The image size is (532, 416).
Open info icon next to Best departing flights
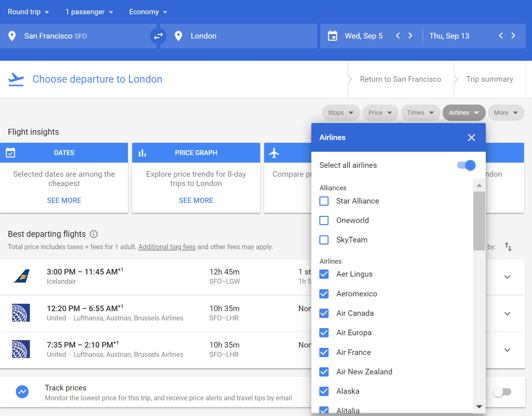click(94, 234)
